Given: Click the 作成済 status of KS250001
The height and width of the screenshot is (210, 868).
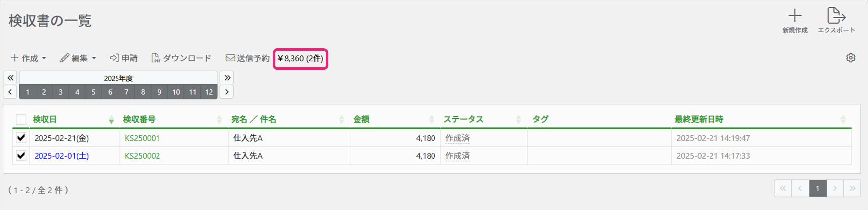Looking at the screenshot, I should [457, 138].
